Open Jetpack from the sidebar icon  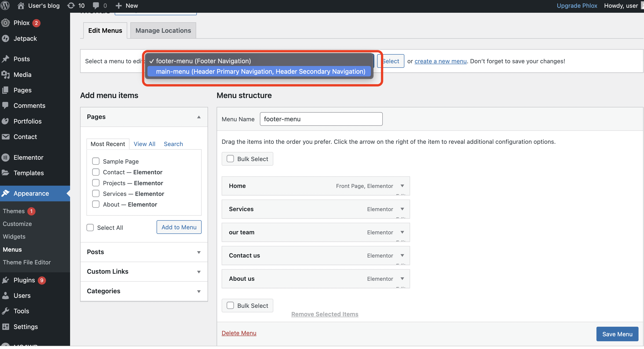point(5,38)
